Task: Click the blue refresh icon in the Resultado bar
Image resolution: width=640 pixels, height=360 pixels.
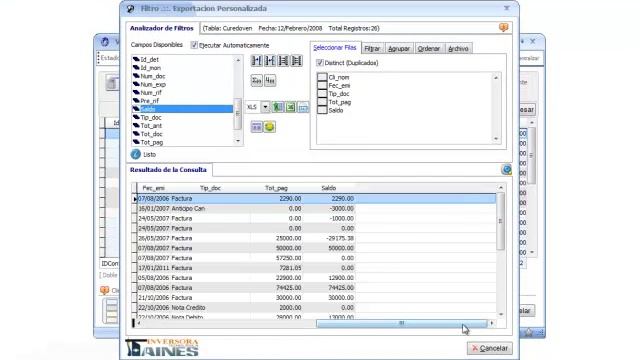Action: point(506,170)
